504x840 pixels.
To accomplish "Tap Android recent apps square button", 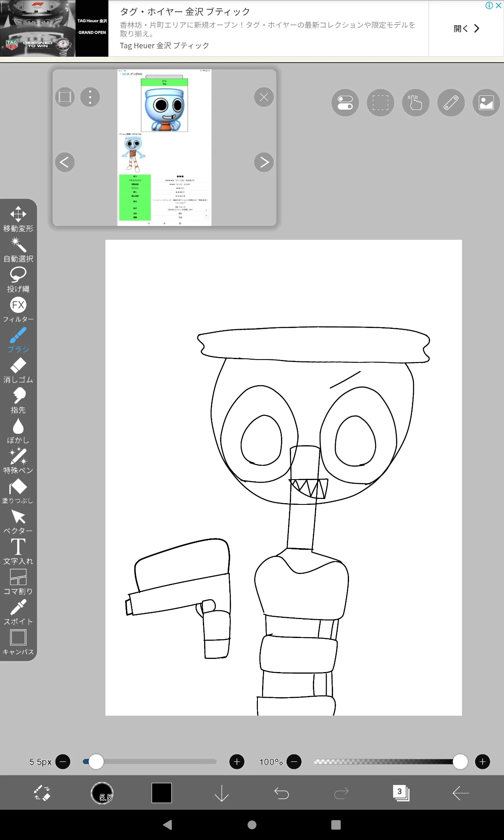I will (x=336, y=825).
